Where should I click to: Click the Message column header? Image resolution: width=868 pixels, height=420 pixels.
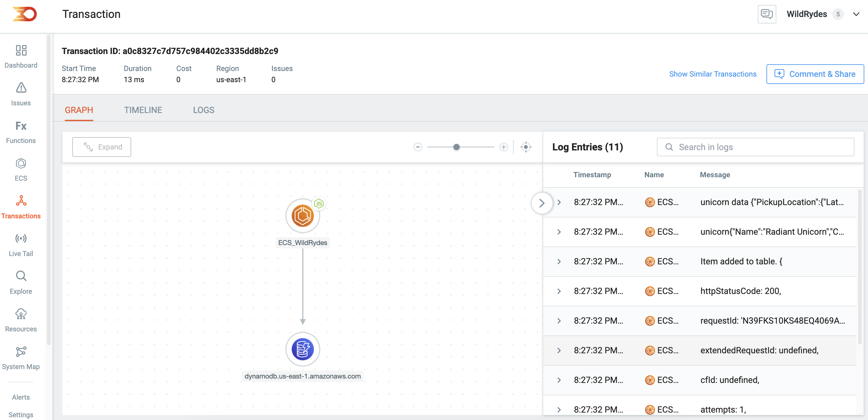(x=715, y=175)
